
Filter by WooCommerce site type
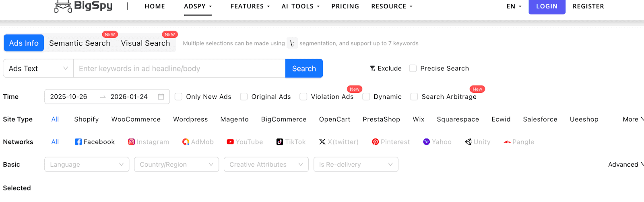[x=136, y=119]
